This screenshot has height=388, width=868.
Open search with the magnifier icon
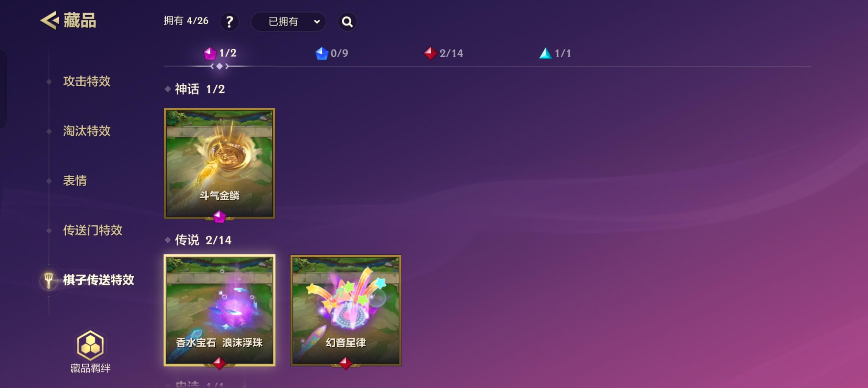[x=347, y=22]
